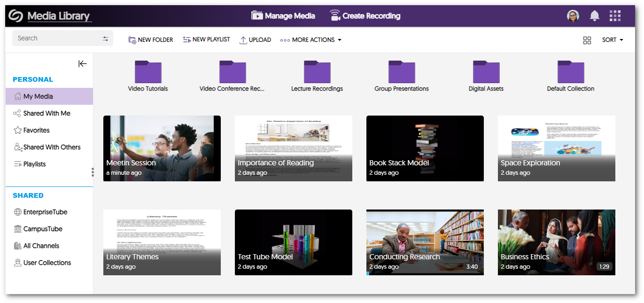Click the Create Recording icon
Image resolution: width=644 pixels, height=303 pixels.
point(335,16)
